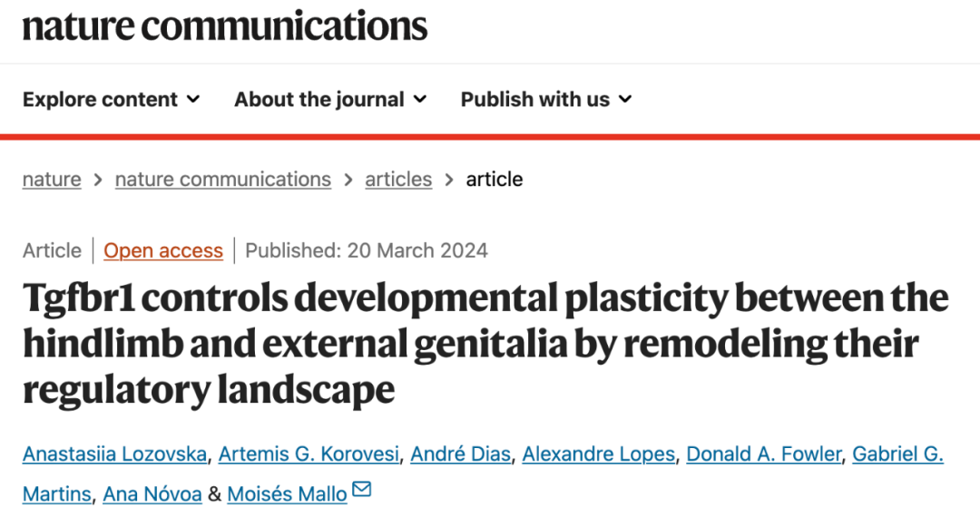Open author Anastasiia Lozovska's profile
Image resolution: width=980 pixels, height=517 pixels.
114,454
